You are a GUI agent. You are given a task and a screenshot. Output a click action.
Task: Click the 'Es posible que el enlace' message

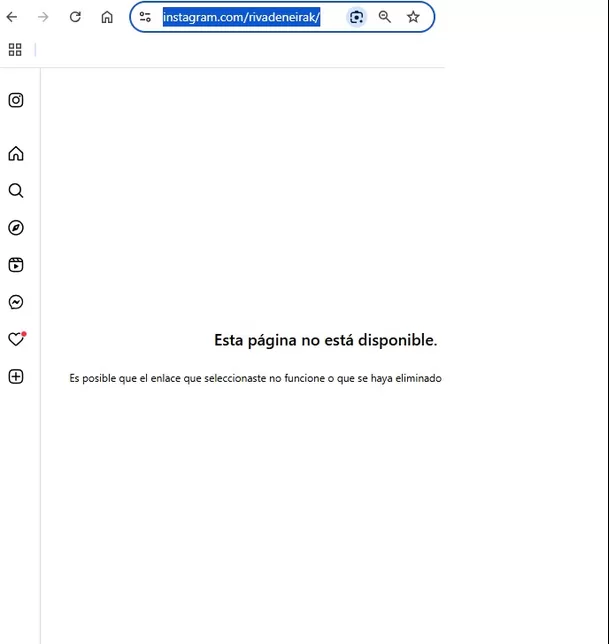pyautogui.click(x=255, y=379)
